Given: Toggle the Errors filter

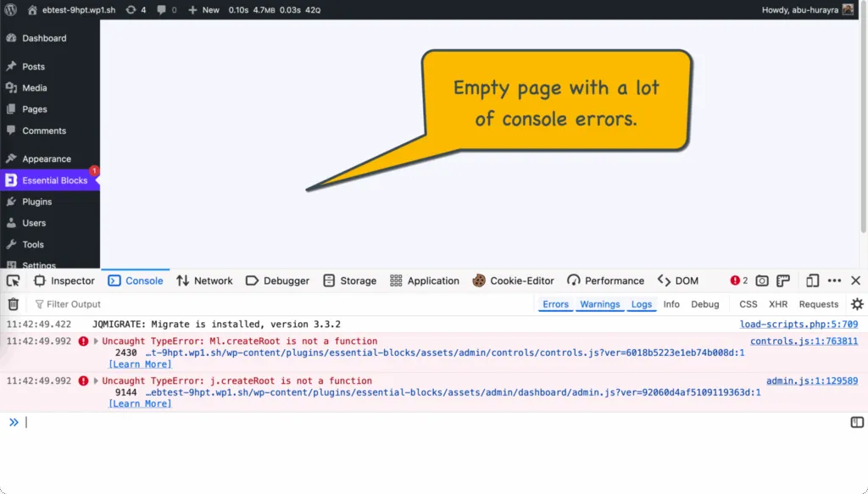Looking at the screenshot, I should tap(555, 304).
